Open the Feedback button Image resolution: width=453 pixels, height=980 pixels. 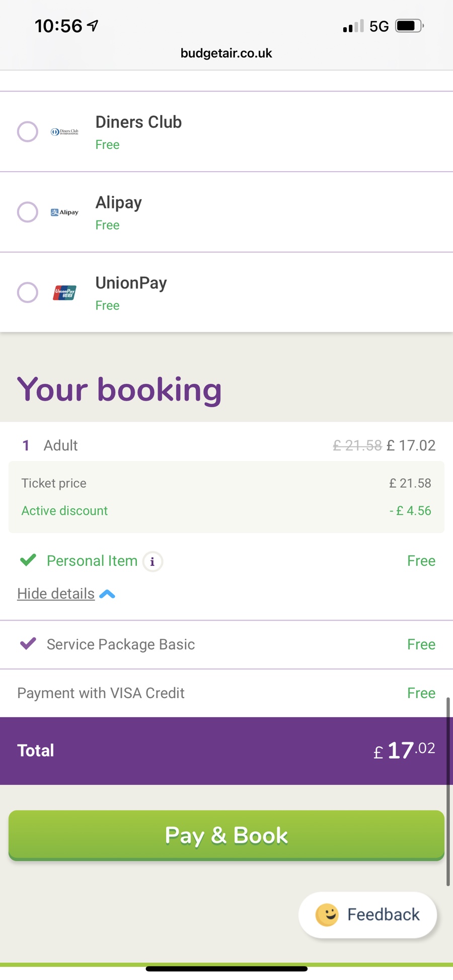point(368,915)
